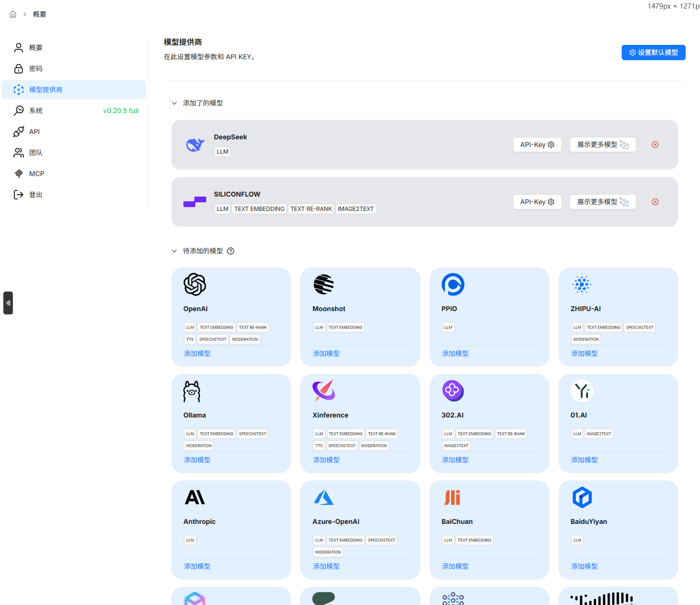This screenshot has height=605, width=700.
Task: Open the 密码 sidebar item
Action: point(74,69)
